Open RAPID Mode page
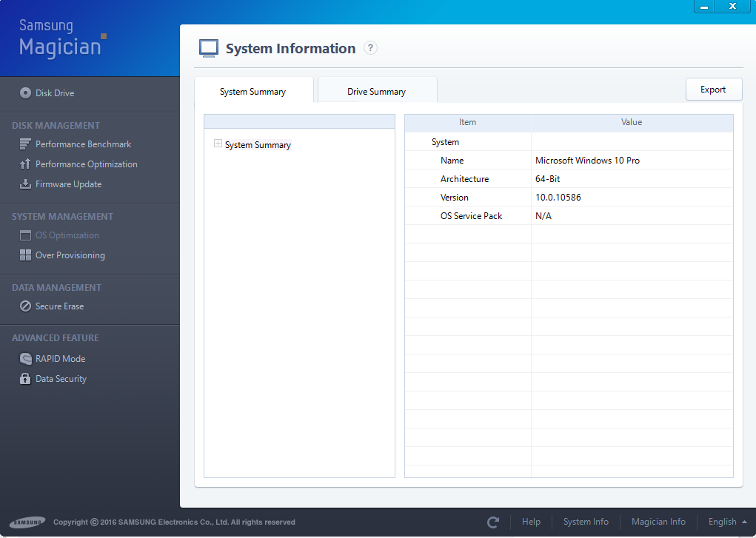The width and height of the screenshot is (756, 538). 60,359
